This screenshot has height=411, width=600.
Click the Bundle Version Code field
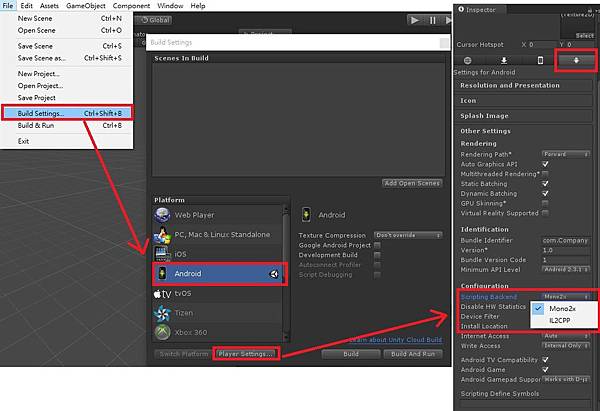coord(566,260)
